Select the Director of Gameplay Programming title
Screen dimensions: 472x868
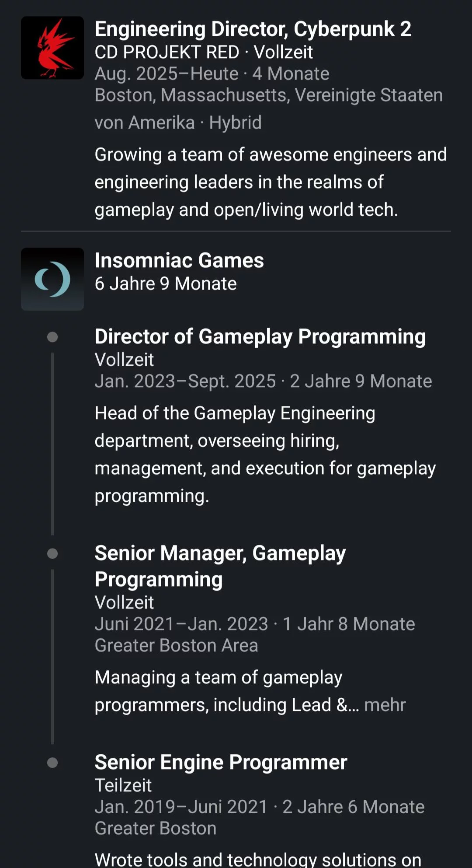coord(260,337)
